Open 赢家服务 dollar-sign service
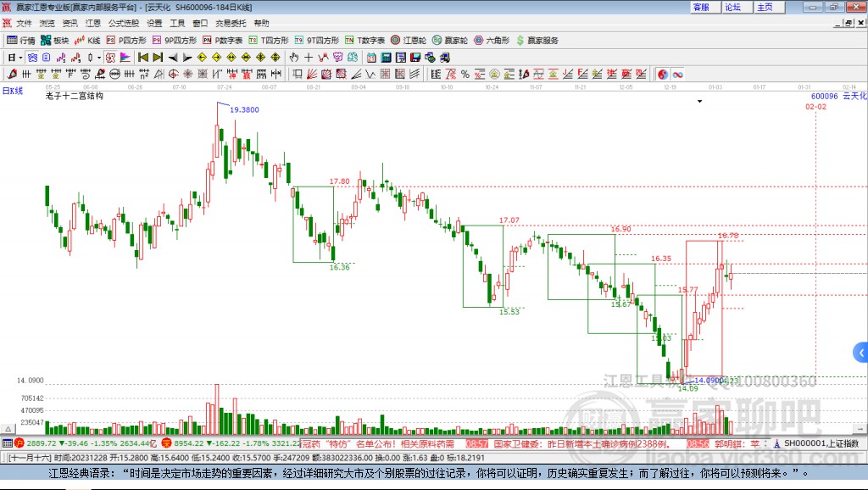Screen dimensions: 868x490 tap(537, 41)
